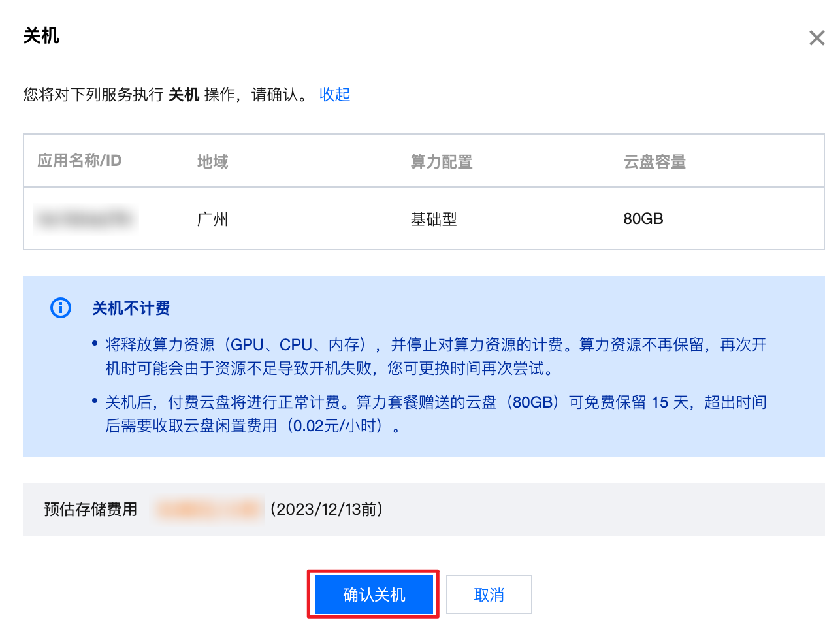
Task: Close the 关机 dialog with the X icon
Action: point(816,38)
